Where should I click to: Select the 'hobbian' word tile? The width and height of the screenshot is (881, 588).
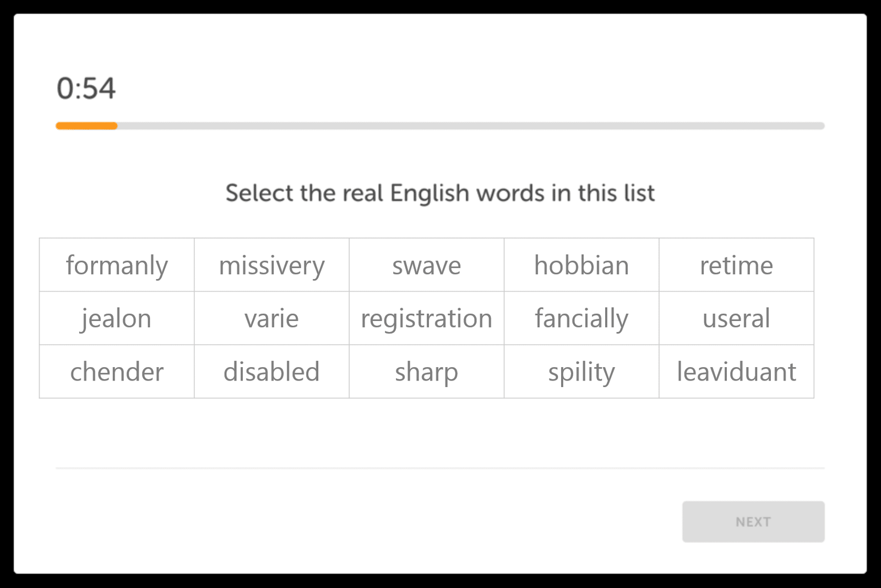[x=581, y=265]
